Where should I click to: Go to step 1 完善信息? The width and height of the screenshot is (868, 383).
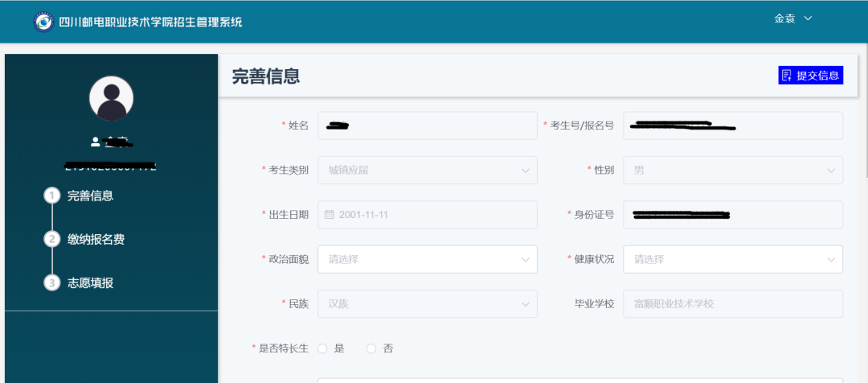pos(90,196)
